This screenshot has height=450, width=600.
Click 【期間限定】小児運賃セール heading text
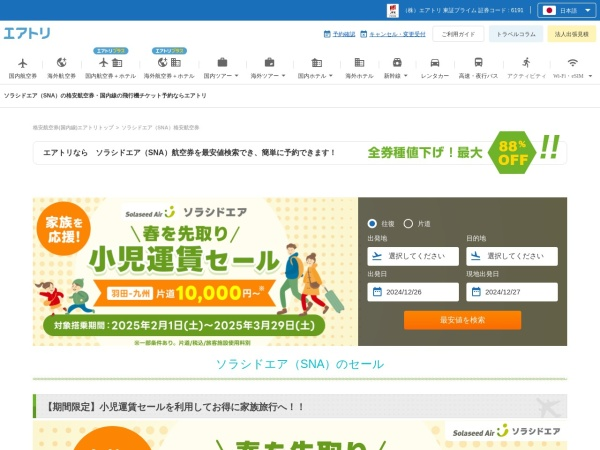[x=174, y=406]
